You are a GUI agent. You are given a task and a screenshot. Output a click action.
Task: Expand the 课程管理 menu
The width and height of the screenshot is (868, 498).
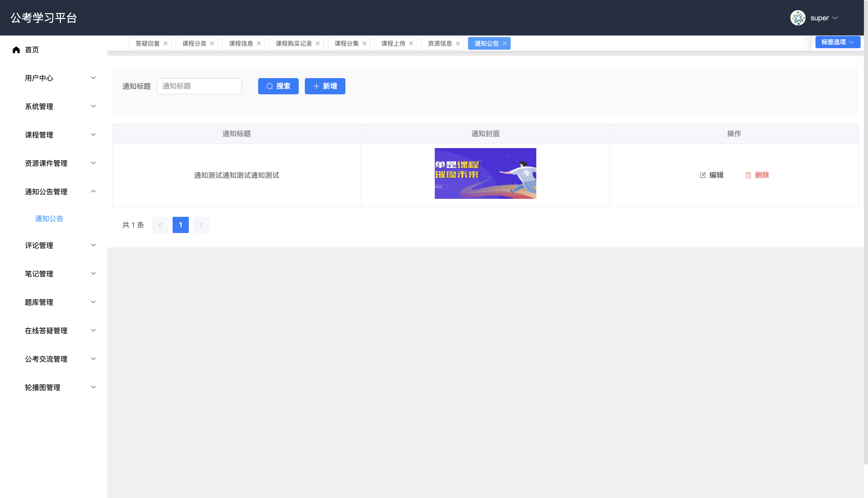tap(60, 135)
